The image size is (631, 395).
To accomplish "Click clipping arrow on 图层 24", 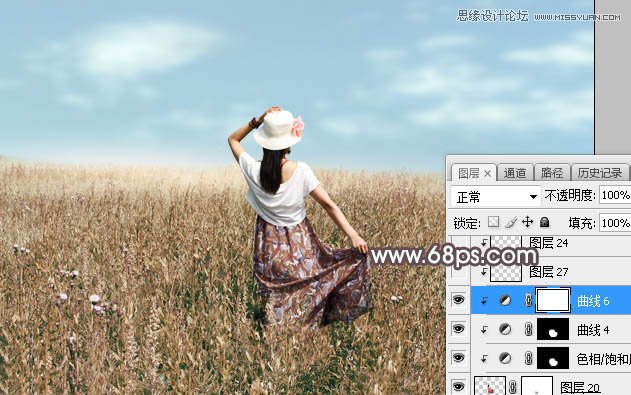I will click(x=484, y=242).
